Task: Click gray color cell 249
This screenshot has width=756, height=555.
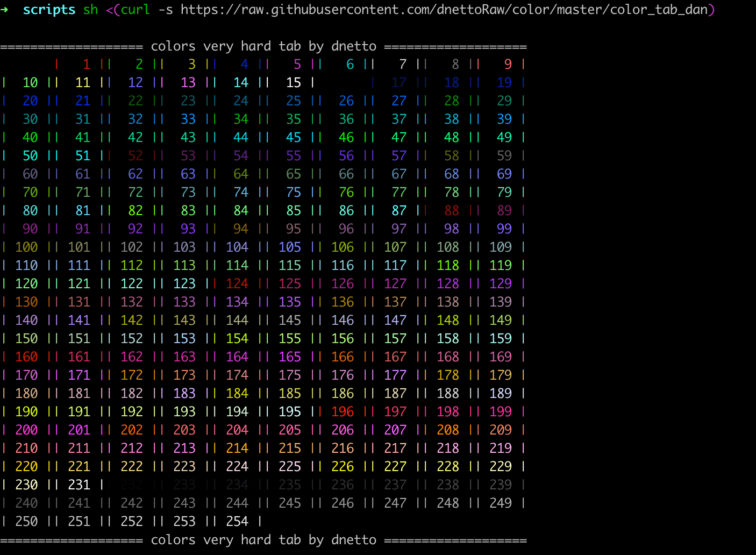Action: click(501, 503)
